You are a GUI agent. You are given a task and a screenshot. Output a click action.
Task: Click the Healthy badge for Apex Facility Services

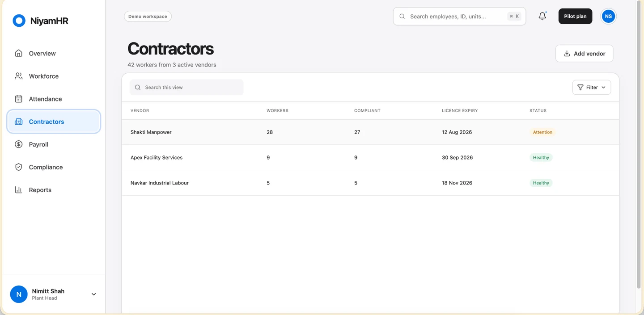pos(541,157)
